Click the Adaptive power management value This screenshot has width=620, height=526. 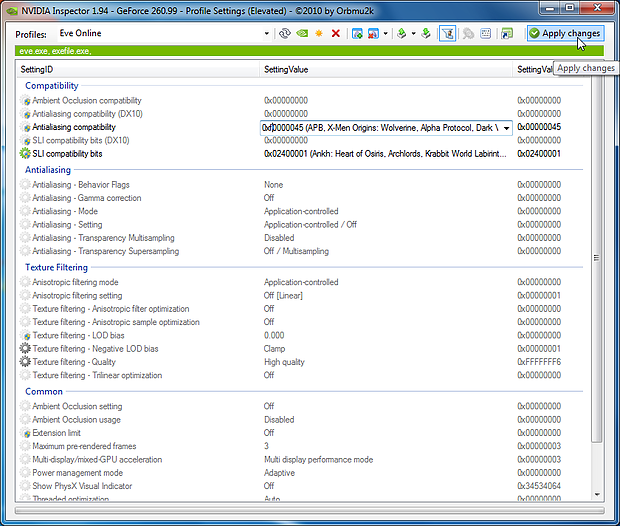[x=279, y=473]
